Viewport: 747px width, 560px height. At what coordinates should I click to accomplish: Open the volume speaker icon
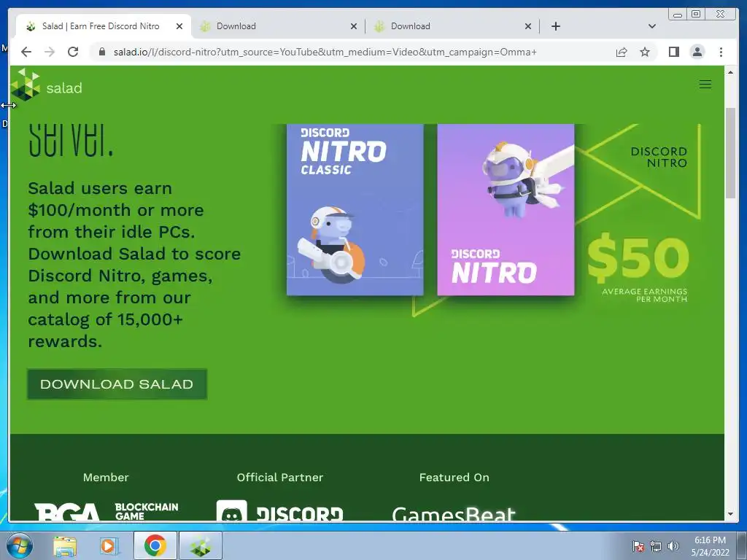click(x=673, y=546)
